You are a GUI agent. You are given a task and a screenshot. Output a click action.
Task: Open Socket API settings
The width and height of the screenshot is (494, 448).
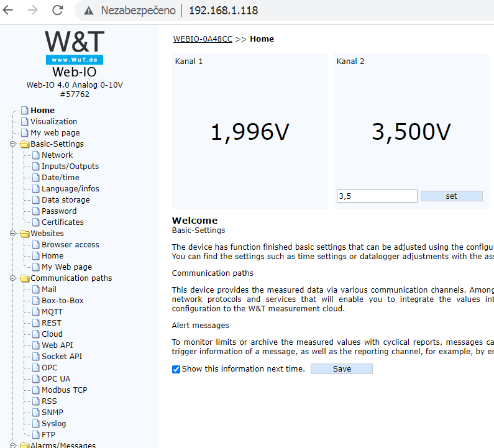(62, 356)
